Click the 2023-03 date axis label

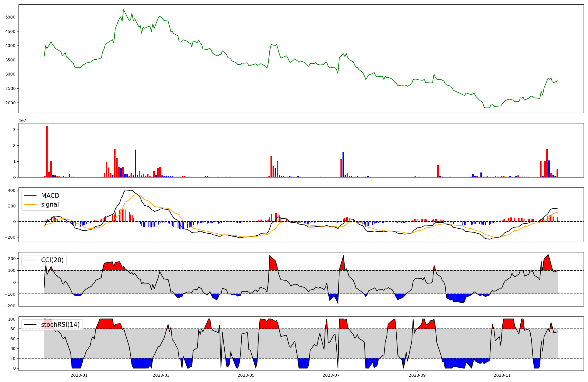[x=161, y=375]
